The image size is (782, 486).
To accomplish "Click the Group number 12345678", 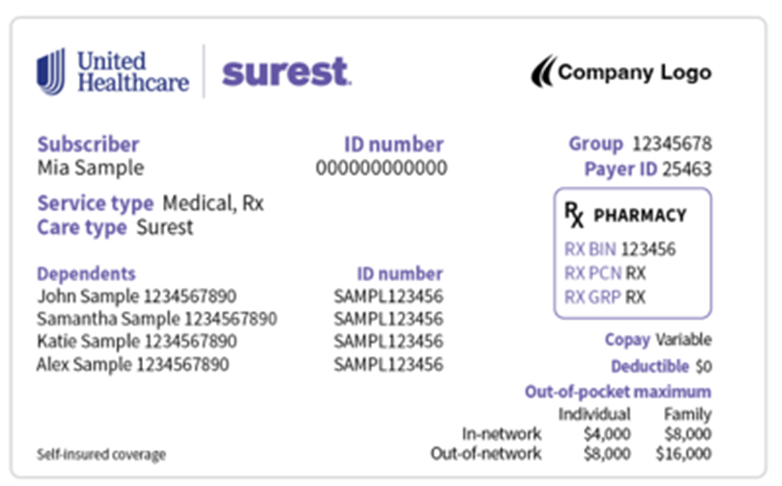I will point(672,144).
